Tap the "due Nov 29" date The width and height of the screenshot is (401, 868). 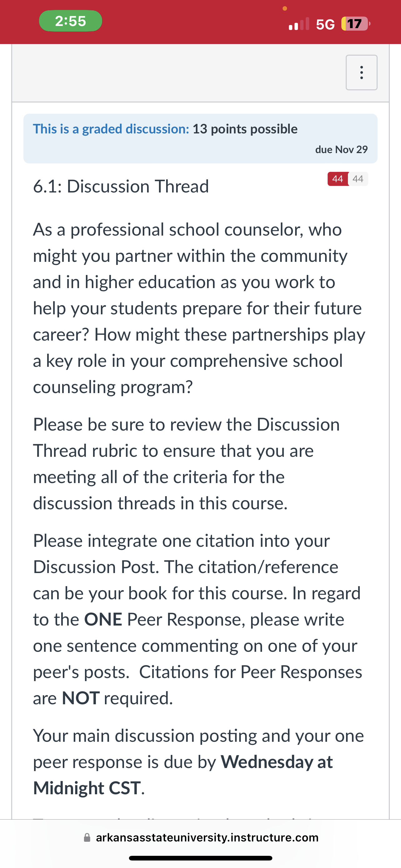pos(341,149)
